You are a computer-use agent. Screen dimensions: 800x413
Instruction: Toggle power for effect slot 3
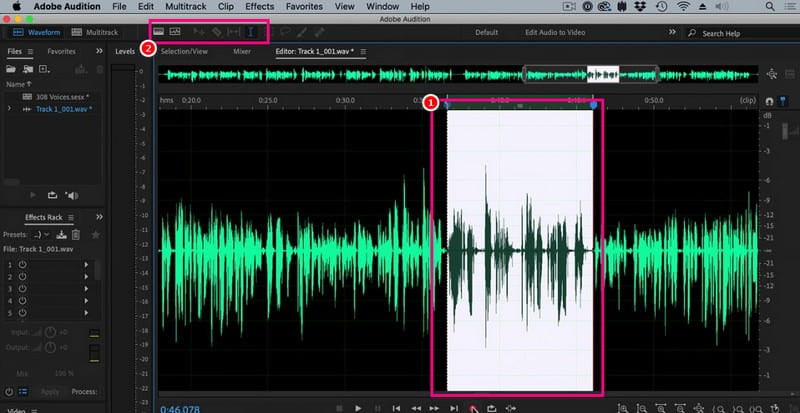pos(22,288)
